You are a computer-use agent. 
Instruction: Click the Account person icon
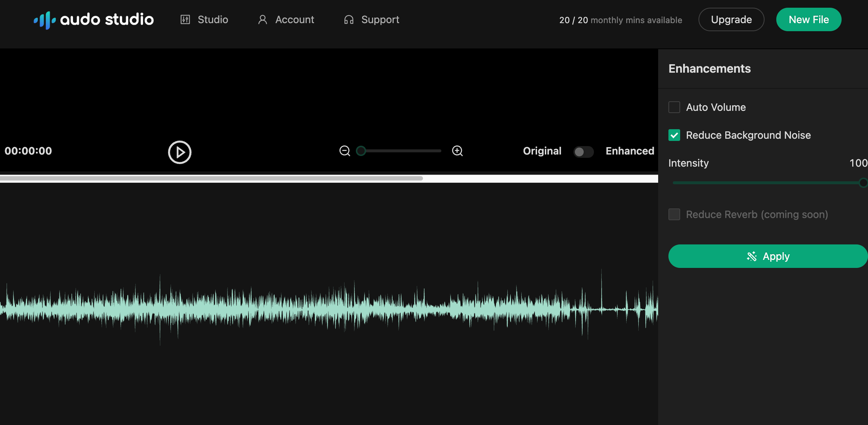point(262,19)
